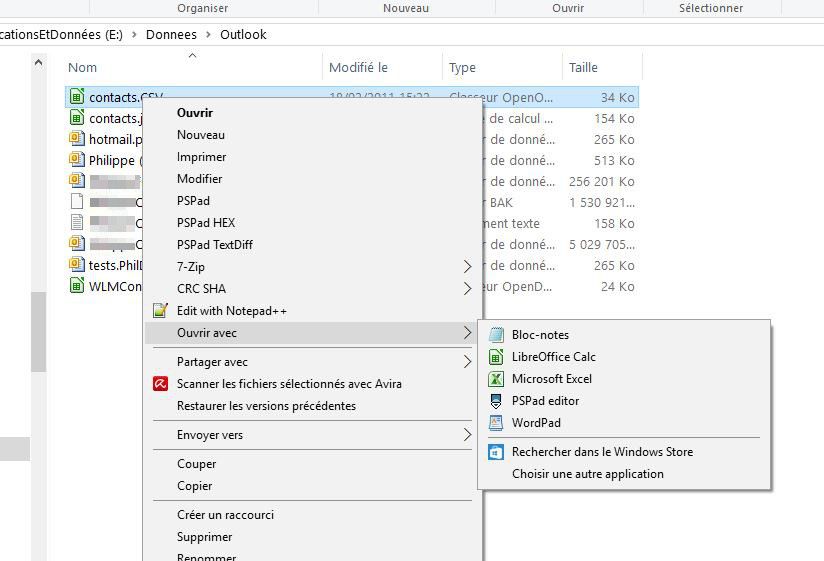Viewport: 824px width, 561px height.
Task: Click the Windows Store search icon
Action: (x=495, y=452)
